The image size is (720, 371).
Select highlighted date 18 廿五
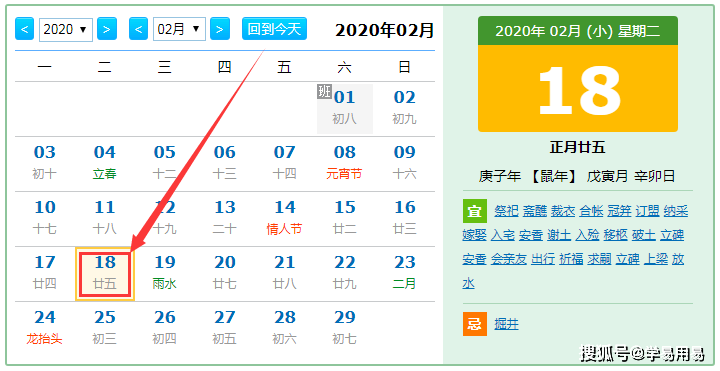pos(105,274)
